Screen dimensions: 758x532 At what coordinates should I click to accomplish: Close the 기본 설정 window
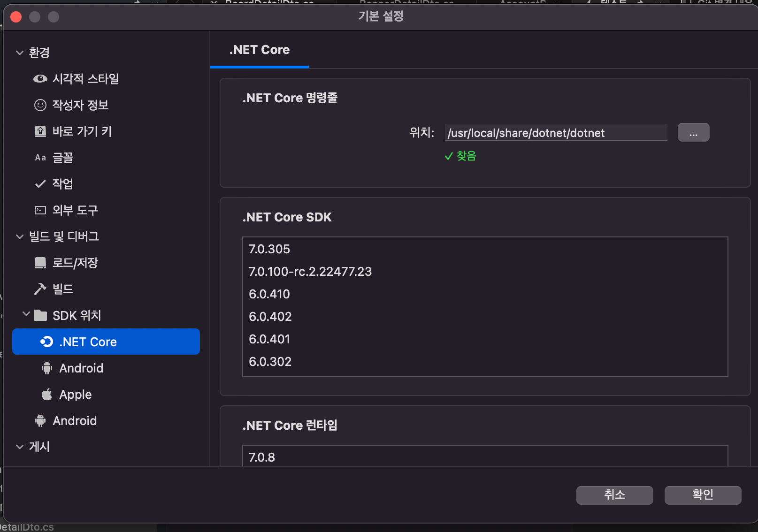(x=16, y=17)
